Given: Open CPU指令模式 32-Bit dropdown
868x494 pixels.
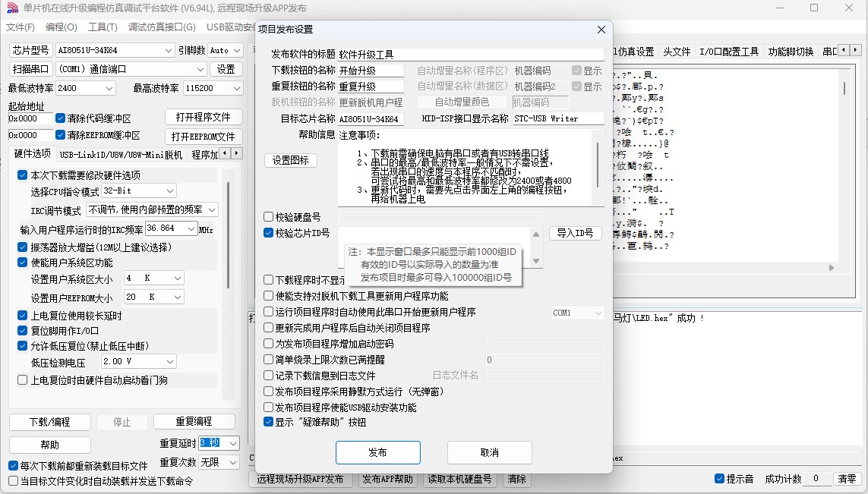Looking at the screenshot, I should (x=139, y=191).
